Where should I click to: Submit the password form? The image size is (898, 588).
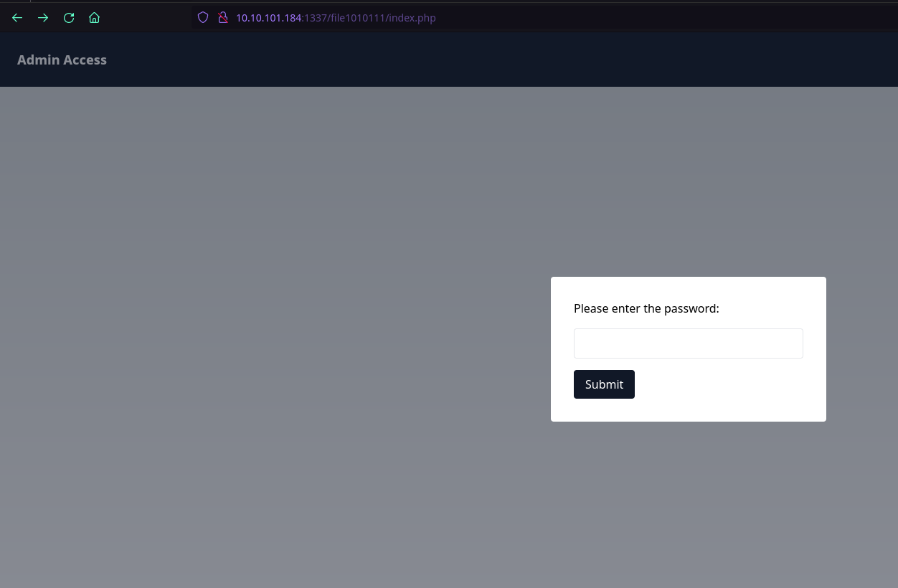[x=604, y=384]
